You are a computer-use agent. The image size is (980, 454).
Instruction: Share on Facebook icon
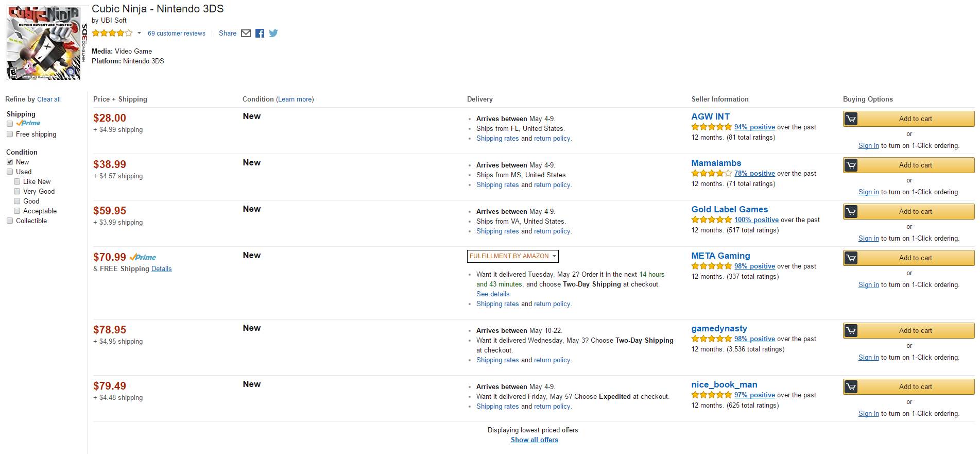click(260, 33)
